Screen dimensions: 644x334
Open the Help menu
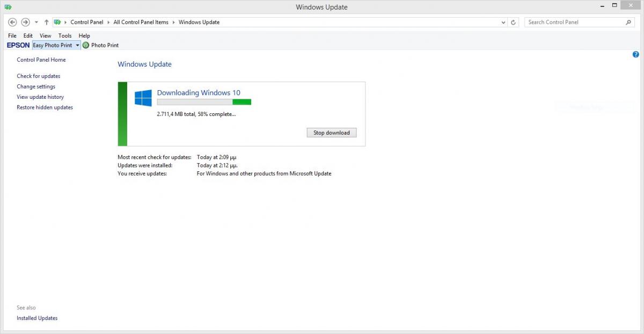pyautogui.click(x=84, y=35)
